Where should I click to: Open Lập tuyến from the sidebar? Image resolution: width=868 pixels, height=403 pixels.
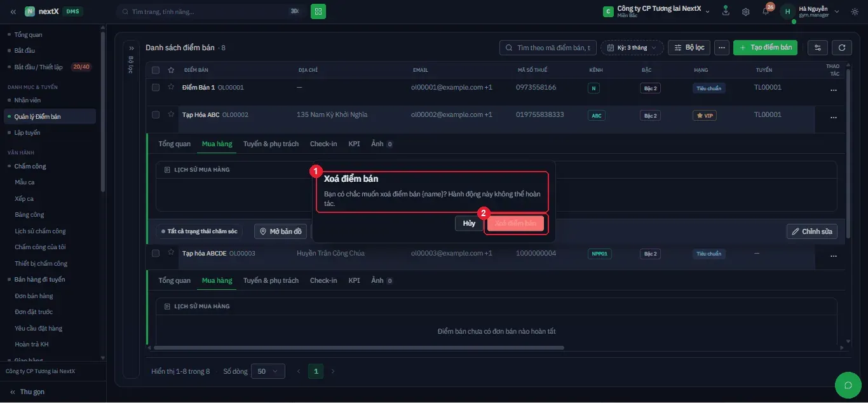pos(27,133)
